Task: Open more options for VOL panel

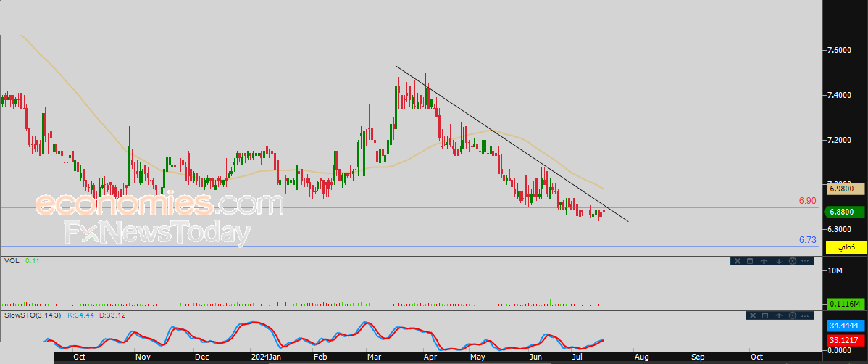Action: coord(806,261)
